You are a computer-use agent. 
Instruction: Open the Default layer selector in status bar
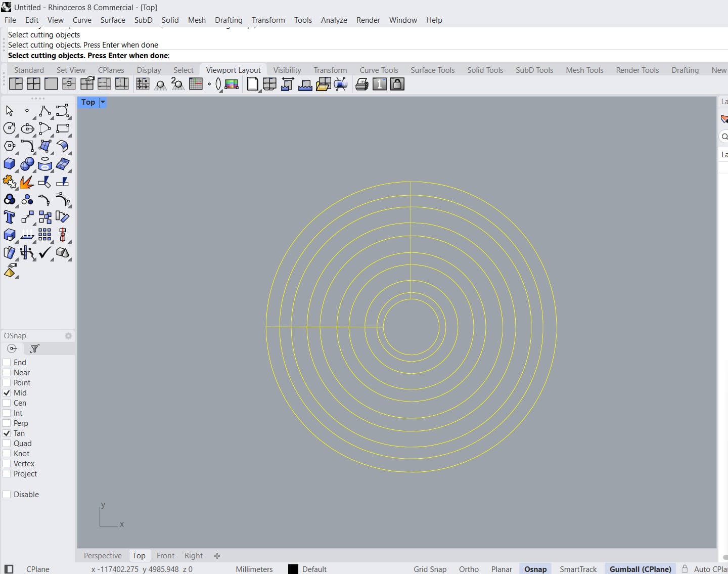[314, 569]
